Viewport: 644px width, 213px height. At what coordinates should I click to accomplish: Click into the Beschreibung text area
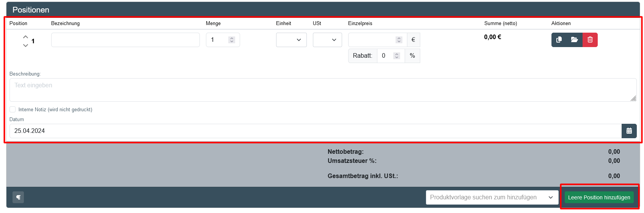pos(322,90)
